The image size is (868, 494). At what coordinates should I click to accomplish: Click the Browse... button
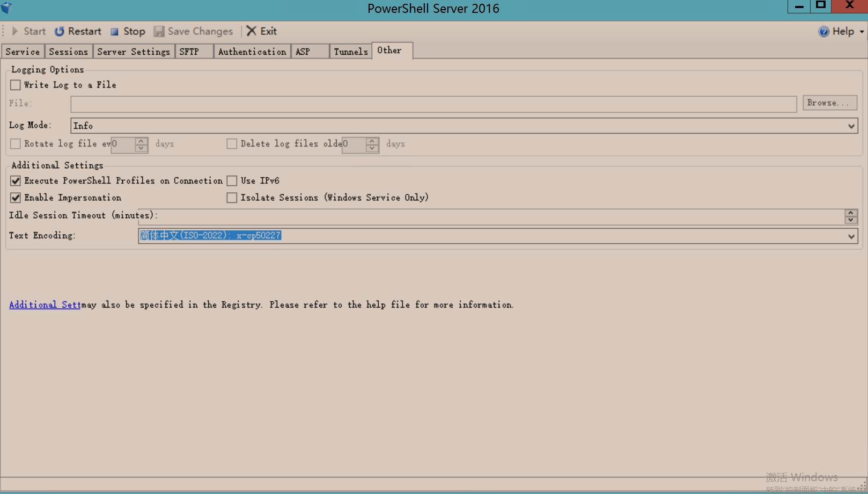(x=829, y=103)
